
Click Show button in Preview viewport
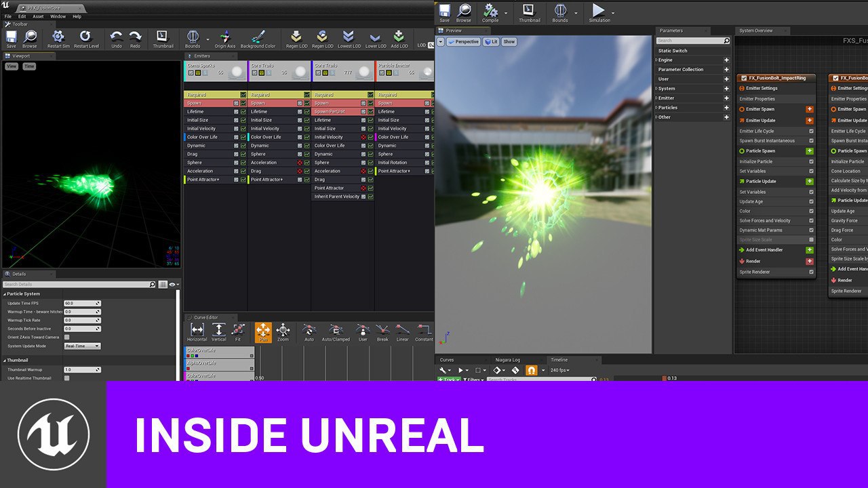[x=509, y=41]
